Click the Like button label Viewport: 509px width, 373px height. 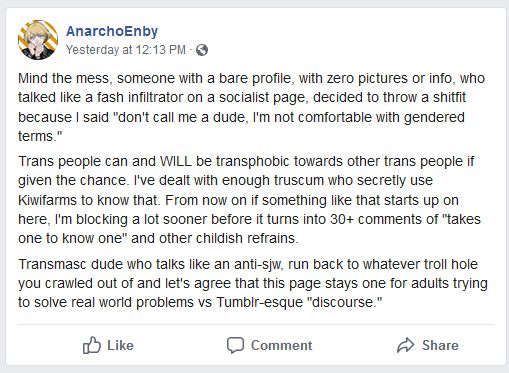(x=120, y=345)
